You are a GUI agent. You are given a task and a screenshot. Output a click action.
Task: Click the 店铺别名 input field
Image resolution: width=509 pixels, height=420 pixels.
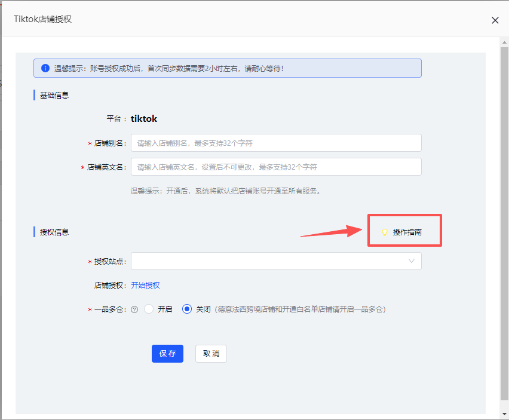coord(276,143)
